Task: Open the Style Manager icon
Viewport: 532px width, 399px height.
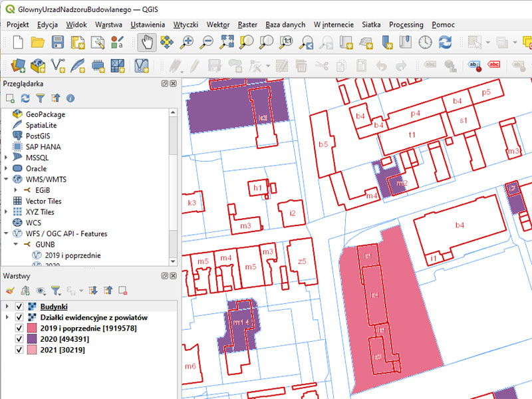Action: click(x=118, y=43)
